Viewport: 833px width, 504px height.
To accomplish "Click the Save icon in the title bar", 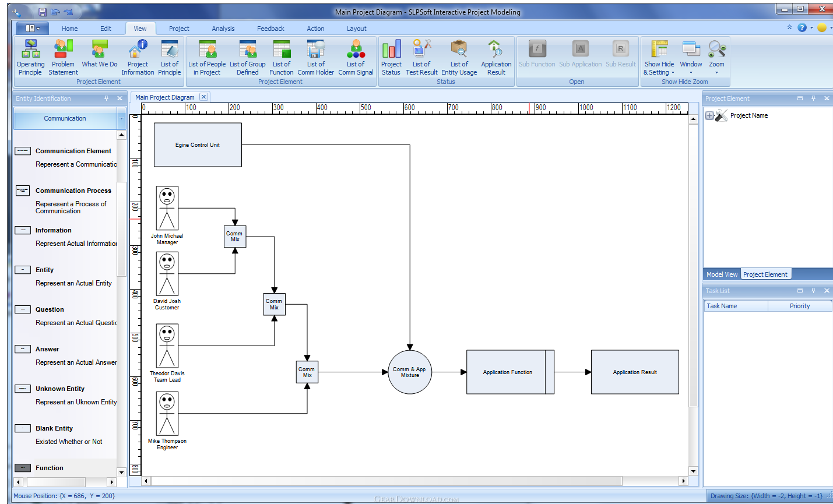I will [x=42, y=12].
